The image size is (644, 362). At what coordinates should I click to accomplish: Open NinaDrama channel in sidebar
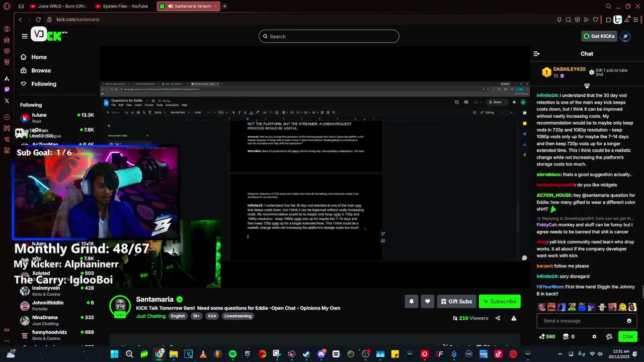57,320
